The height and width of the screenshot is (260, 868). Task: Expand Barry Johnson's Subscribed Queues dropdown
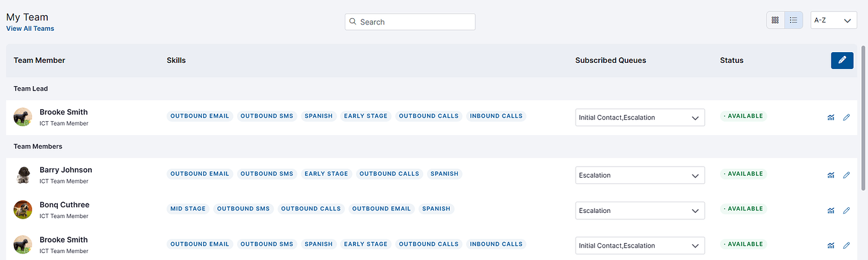[640, 175]
